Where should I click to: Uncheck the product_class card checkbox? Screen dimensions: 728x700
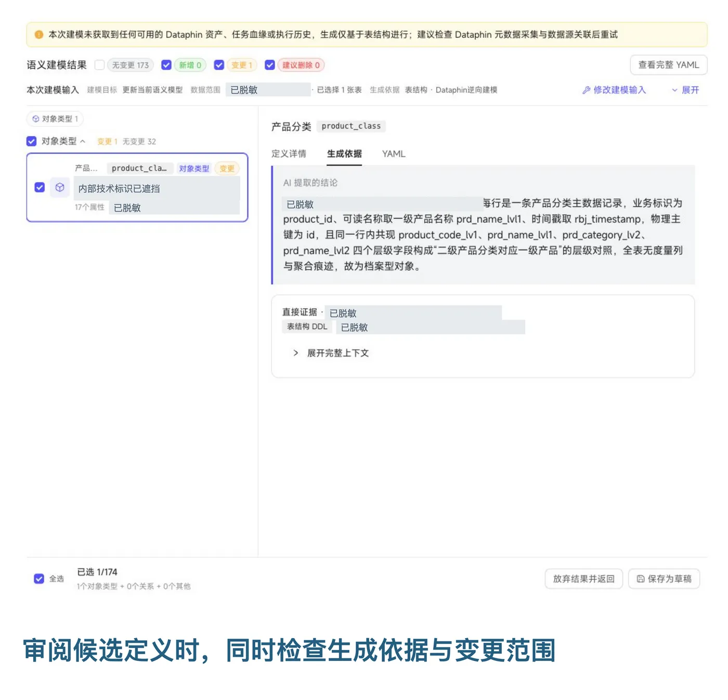click(x=40, y=187)
